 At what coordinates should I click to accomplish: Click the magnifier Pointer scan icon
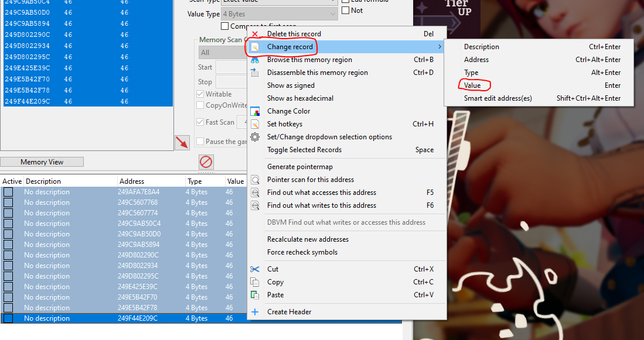coord(255,180)
